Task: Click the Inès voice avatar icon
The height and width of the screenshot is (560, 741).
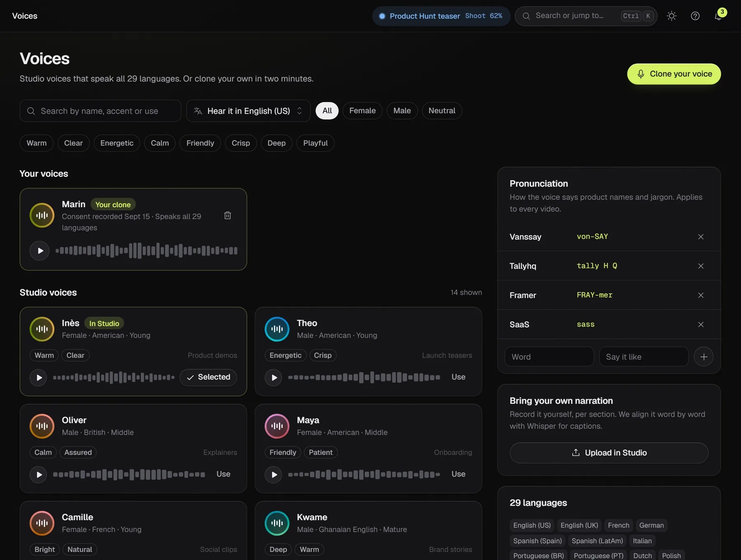Action: (42, 329)
